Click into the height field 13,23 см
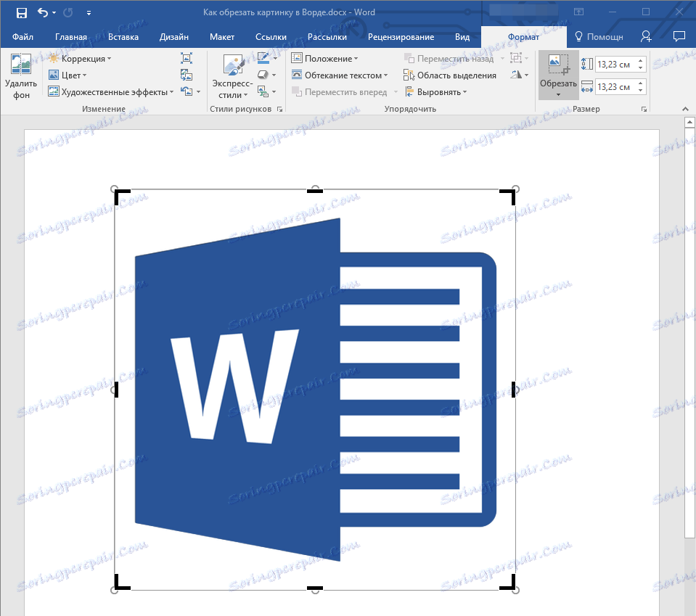This screenshot has width=696, height=616. tap(615, 65)
